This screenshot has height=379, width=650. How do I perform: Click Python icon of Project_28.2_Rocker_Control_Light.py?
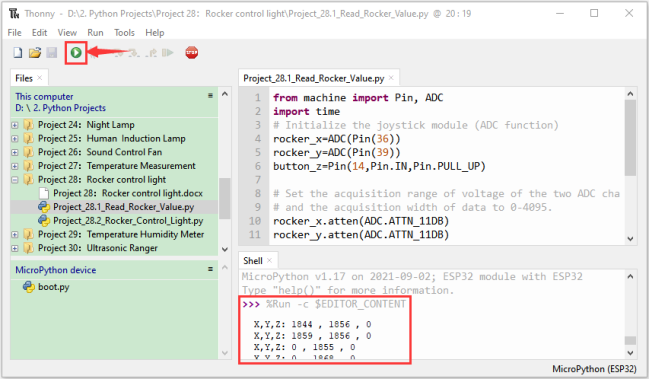[44, 220]
